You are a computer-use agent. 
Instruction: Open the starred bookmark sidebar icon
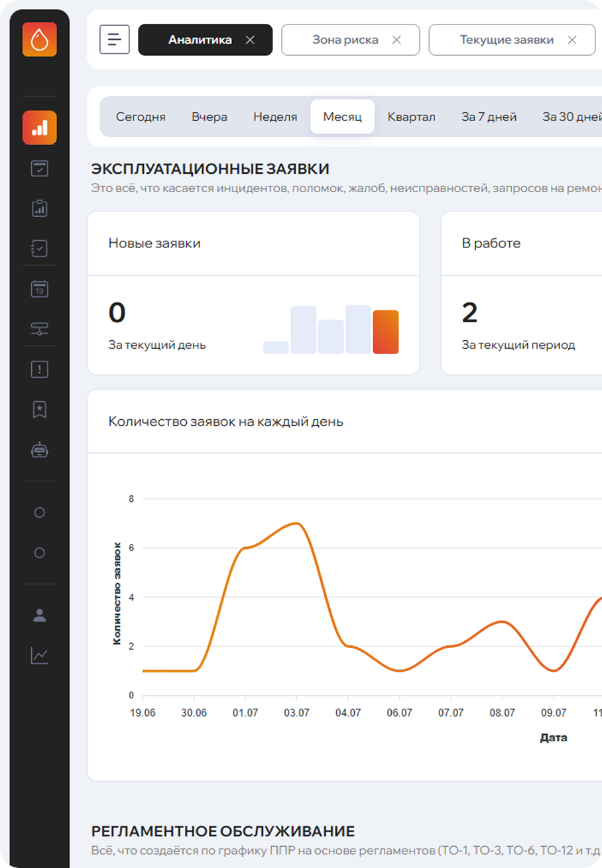[39, 410]
